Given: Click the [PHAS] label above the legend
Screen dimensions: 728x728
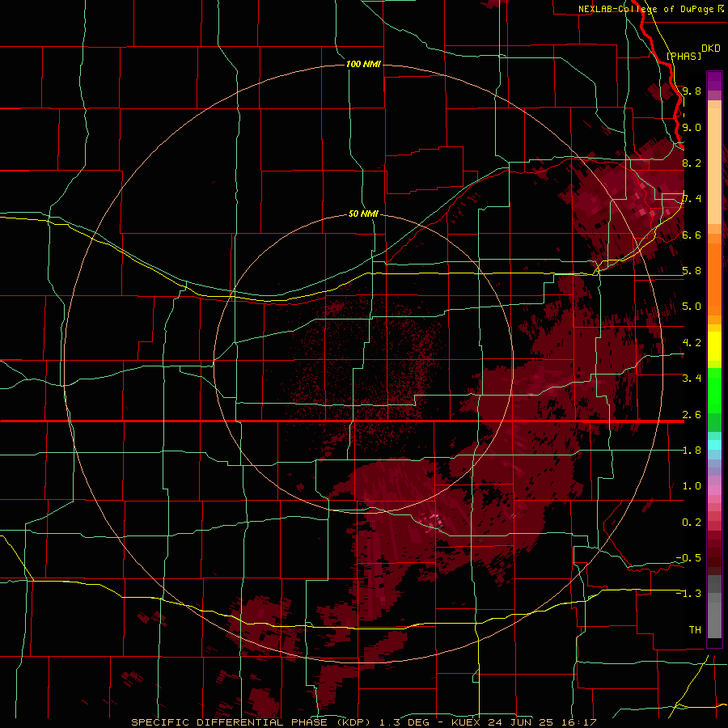Looking at the screenshot, I should click(x=684, y=56).
